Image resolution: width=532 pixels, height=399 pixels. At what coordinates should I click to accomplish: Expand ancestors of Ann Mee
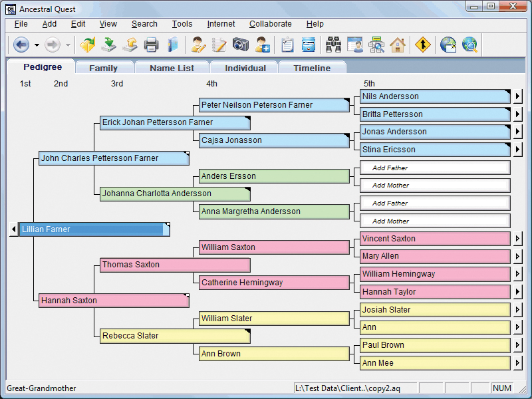(517, 363)
